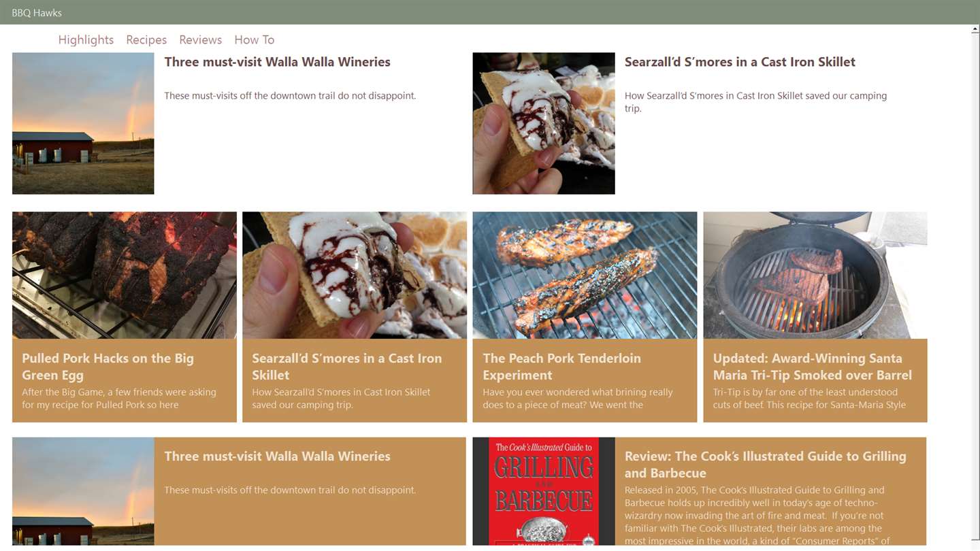Screen dimensions: 980x551
Task: Click the s'mores photo in the middle card row
Action: click(355, 275)
